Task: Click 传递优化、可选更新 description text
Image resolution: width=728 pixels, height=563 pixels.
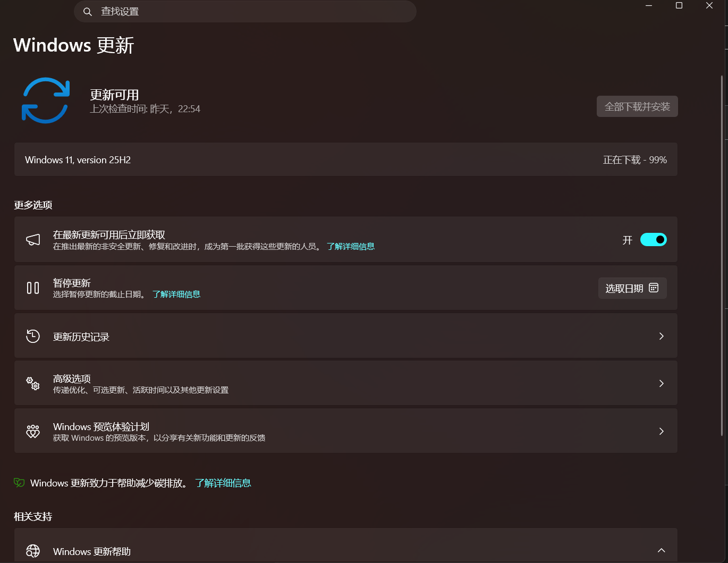Action: 141,390
